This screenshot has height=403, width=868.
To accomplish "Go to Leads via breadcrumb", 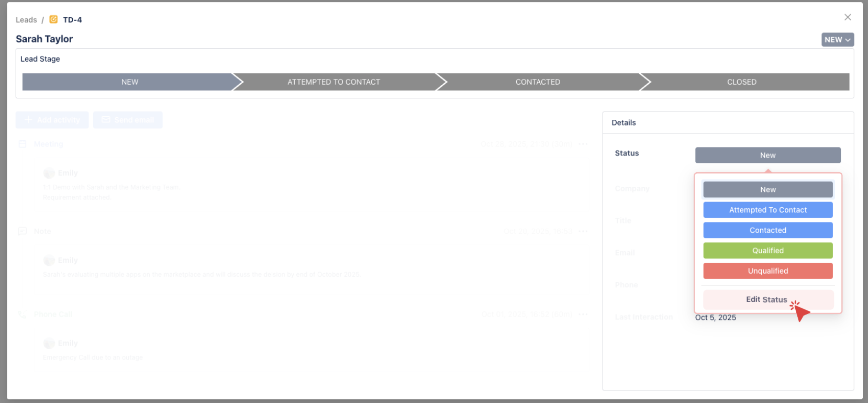I will pos(26,20).
